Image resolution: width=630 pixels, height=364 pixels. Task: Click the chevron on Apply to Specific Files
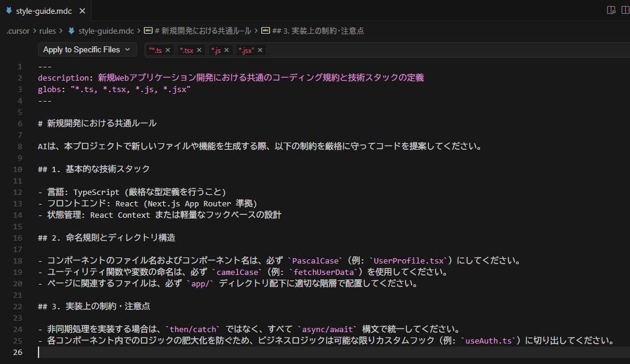click(x=128, y=49)
